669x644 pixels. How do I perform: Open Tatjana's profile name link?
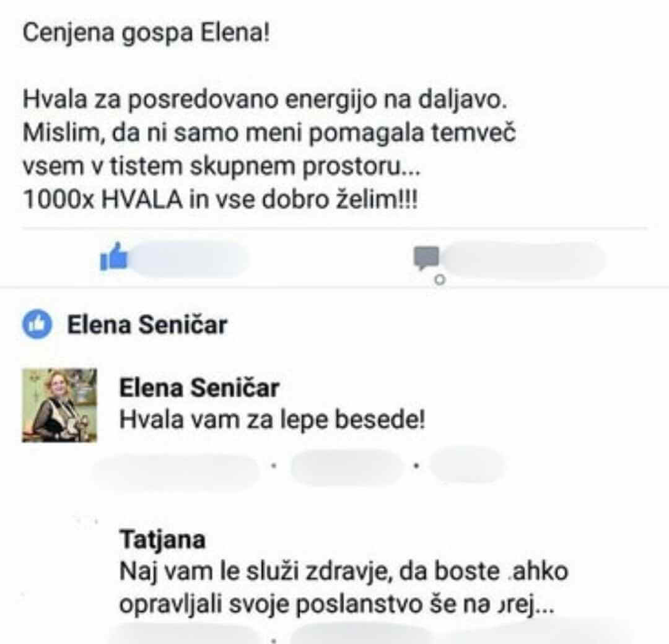(162, 540)
